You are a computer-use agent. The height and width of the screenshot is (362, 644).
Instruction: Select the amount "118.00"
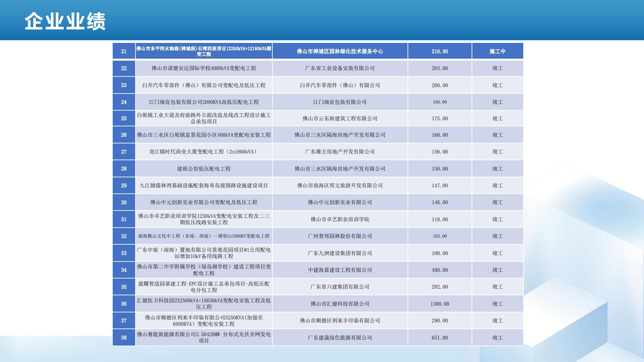[x=440, y=220]
